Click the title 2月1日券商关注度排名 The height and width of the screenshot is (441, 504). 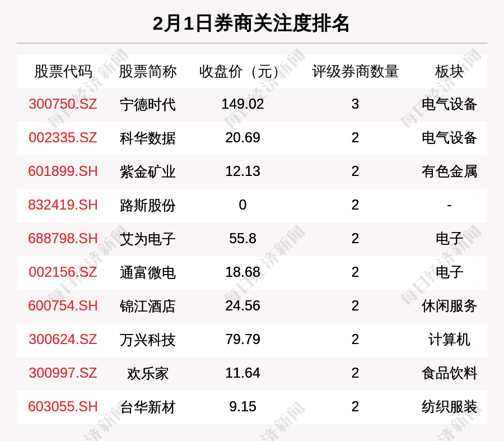coord(251,24)
